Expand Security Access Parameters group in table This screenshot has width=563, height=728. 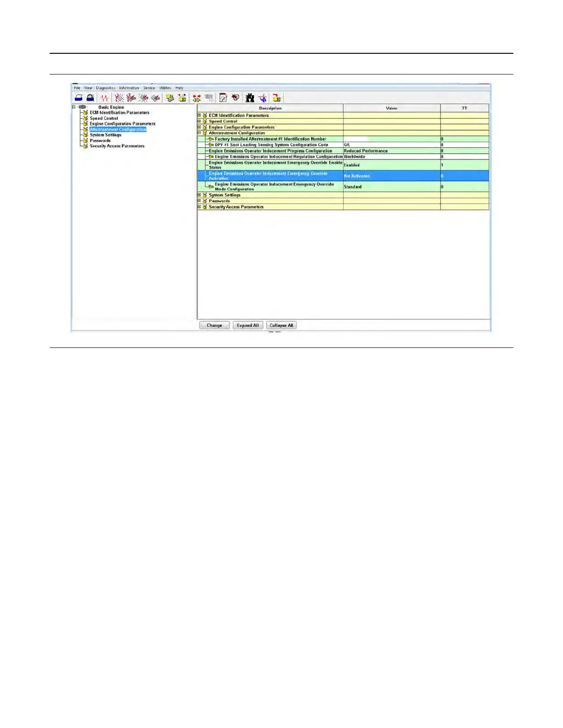[x=199, y=207]
